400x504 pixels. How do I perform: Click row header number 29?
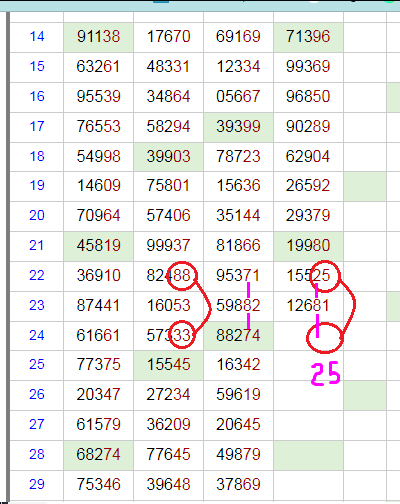click(37, 485)
